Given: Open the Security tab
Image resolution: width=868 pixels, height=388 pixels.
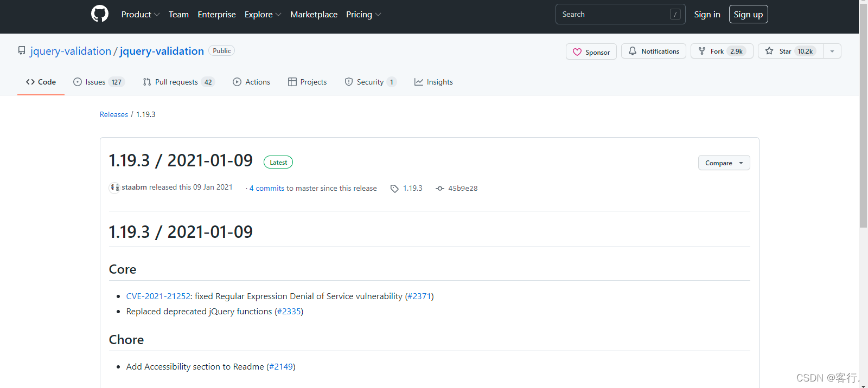Looking at the screenshot, I should point(371,82).
